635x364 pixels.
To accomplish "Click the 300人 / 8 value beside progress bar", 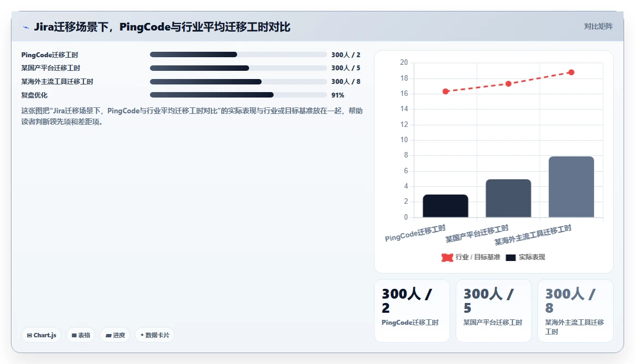I will click(x=346, y=82).
